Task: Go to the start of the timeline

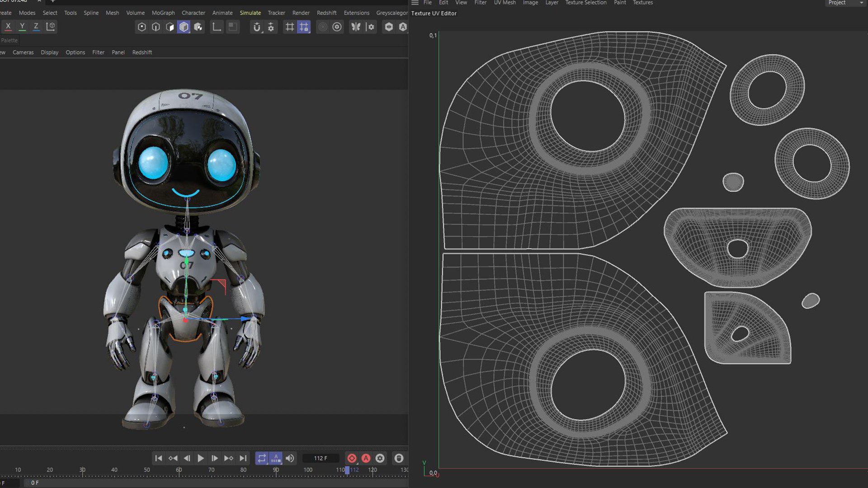Action: (159, 458)
